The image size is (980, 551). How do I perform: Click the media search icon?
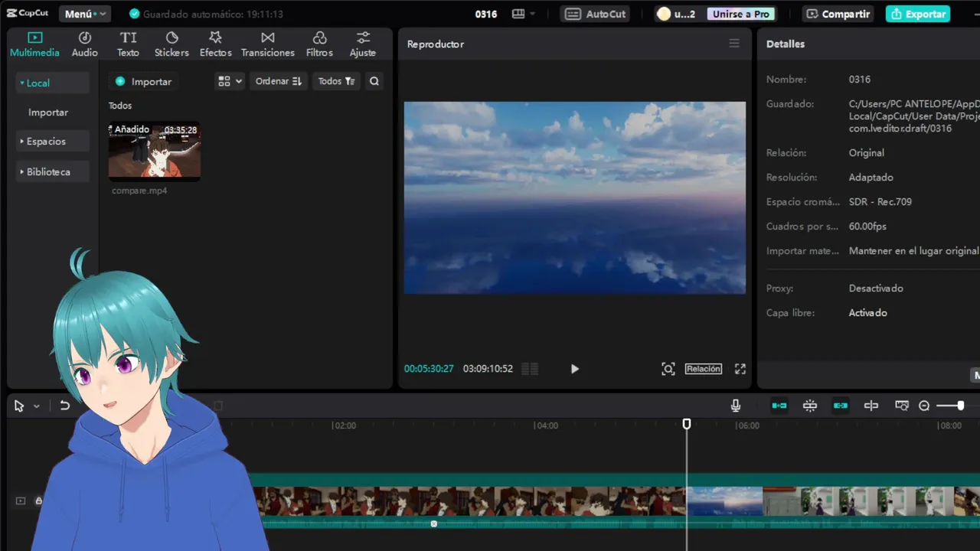pyautogui.click(x=374, y=81)
